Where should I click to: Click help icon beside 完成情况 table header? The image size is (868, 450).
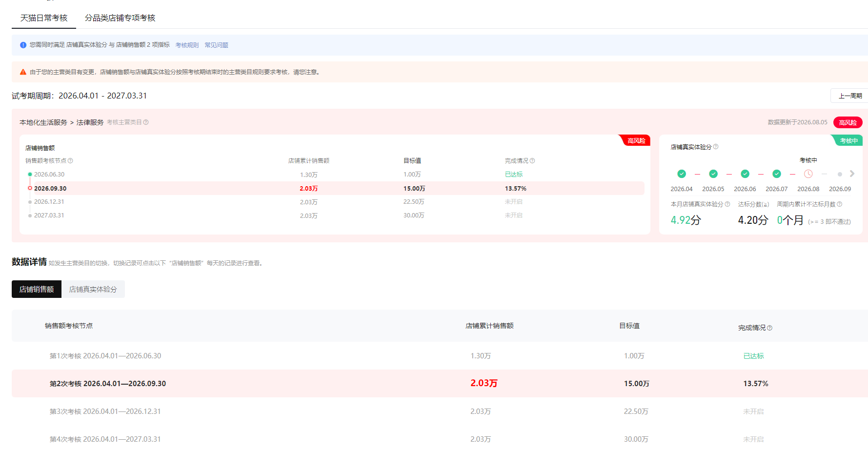[x=770, y=328]
